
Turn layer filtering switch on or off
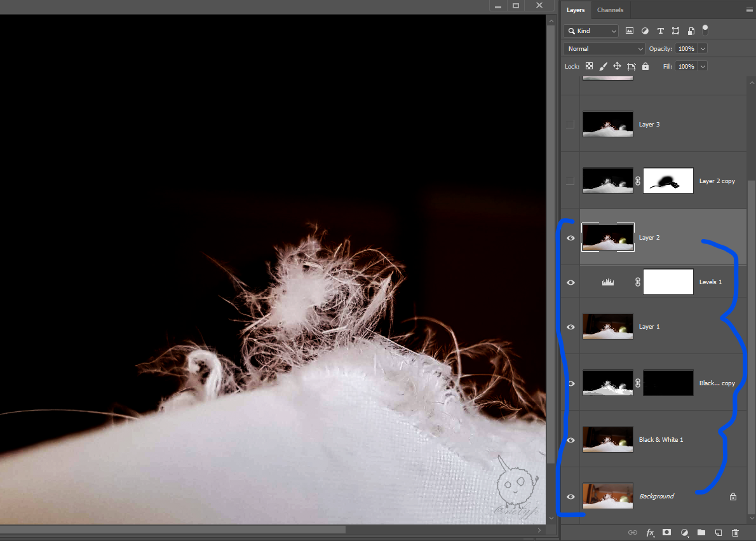click(705, 29)
